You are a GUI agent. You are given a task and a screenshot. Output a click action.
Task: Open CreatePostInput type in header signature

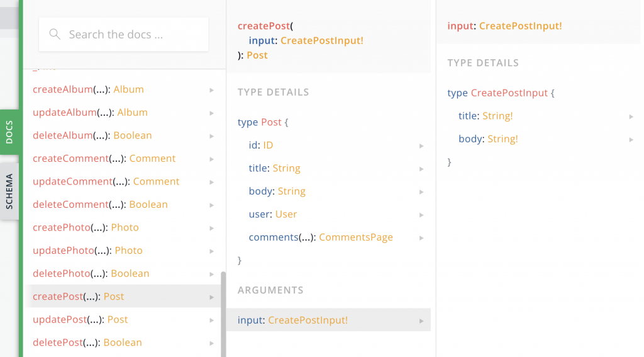click(x=322, y=40)
